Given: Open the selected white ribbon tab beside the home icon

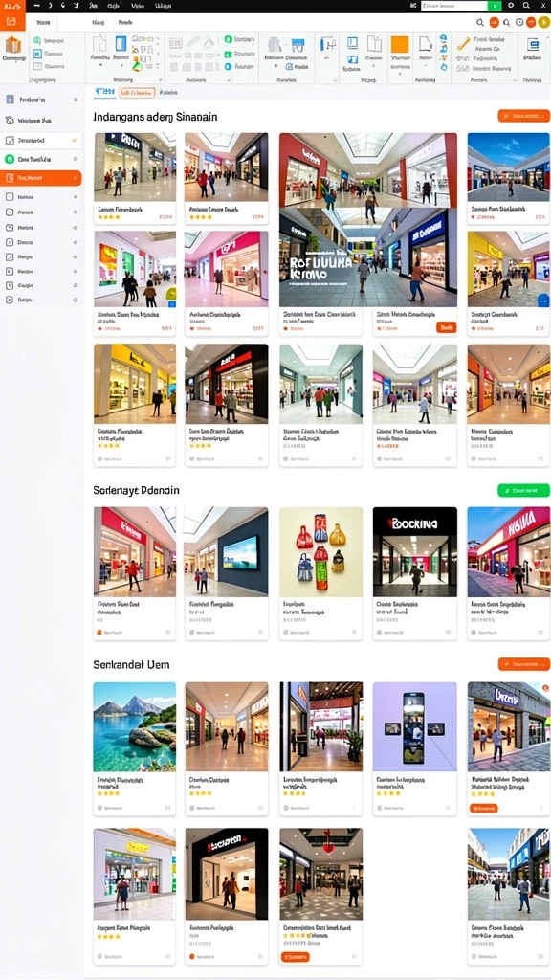Looking at the screenshot, I should pos(43,22).
